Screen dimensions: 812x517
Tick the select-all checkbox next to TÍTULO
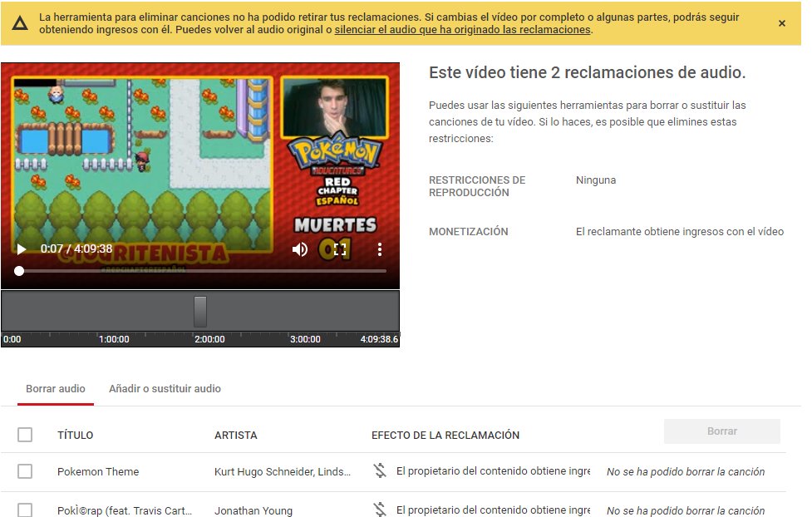25,435
